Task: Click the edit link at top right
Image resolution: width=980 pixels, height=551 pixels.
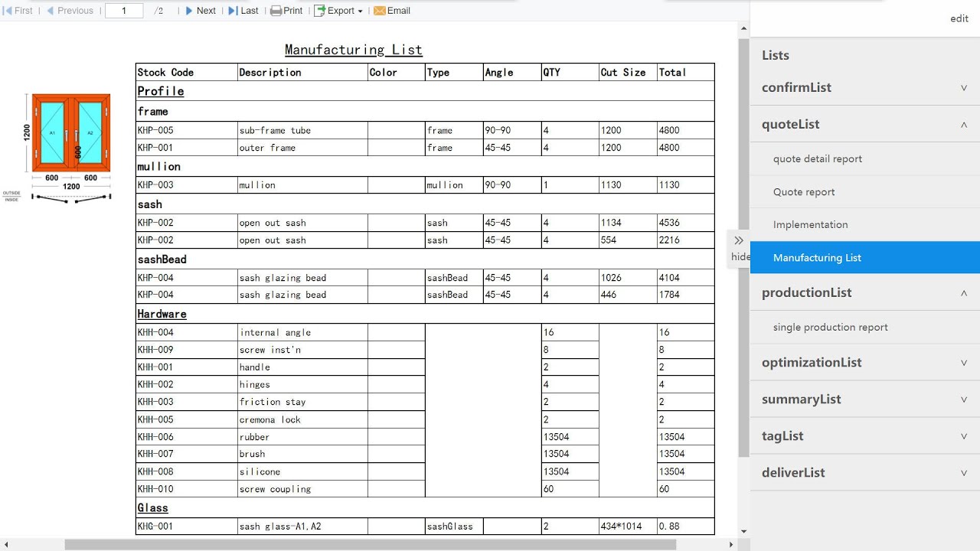Action: click(x=959, y=18)
